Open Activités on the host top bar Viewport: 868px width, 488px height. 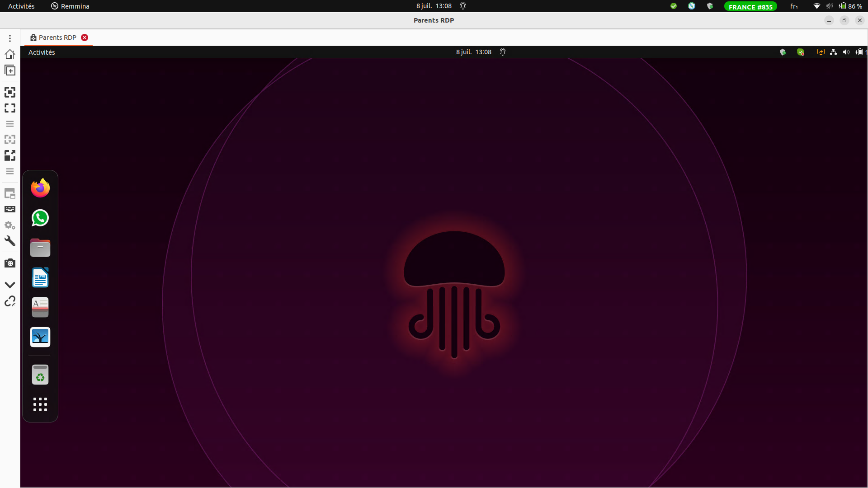[x=21, y=6]
